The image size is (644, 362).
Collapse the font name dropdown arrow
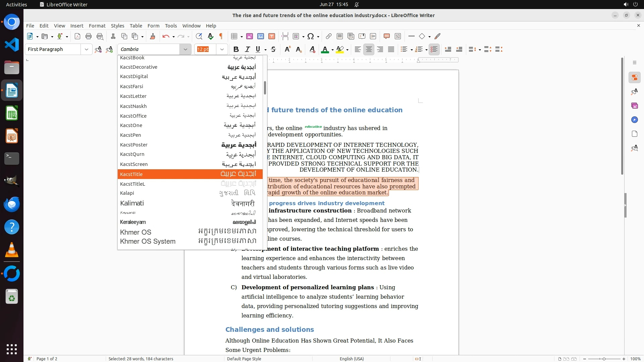(x=185, y=49)
